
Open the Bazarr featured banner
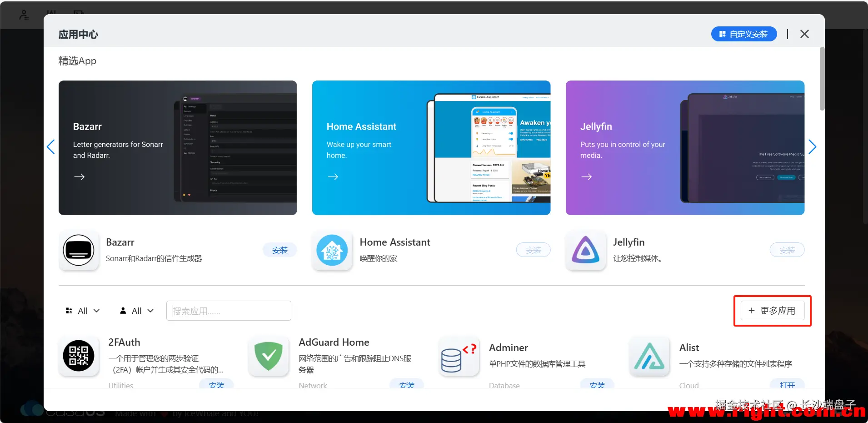tap(178, 148)
